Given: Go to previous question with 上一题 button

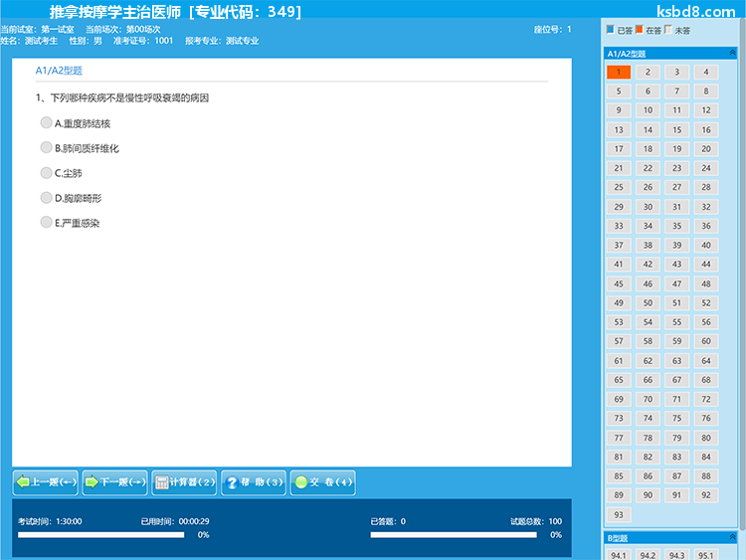Looking at the screenshot, I should tap(46, 482).
